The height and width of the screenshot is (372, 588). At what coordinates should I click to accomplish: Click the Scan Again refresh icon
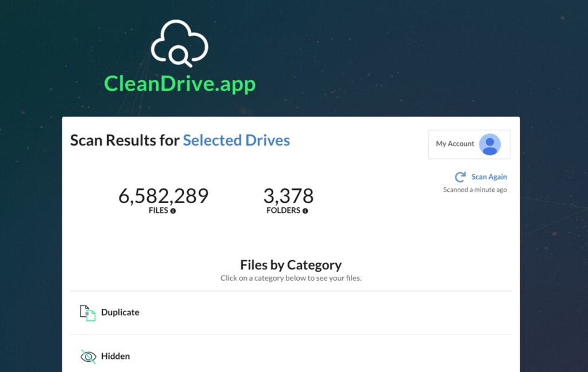tap(460, 177)
